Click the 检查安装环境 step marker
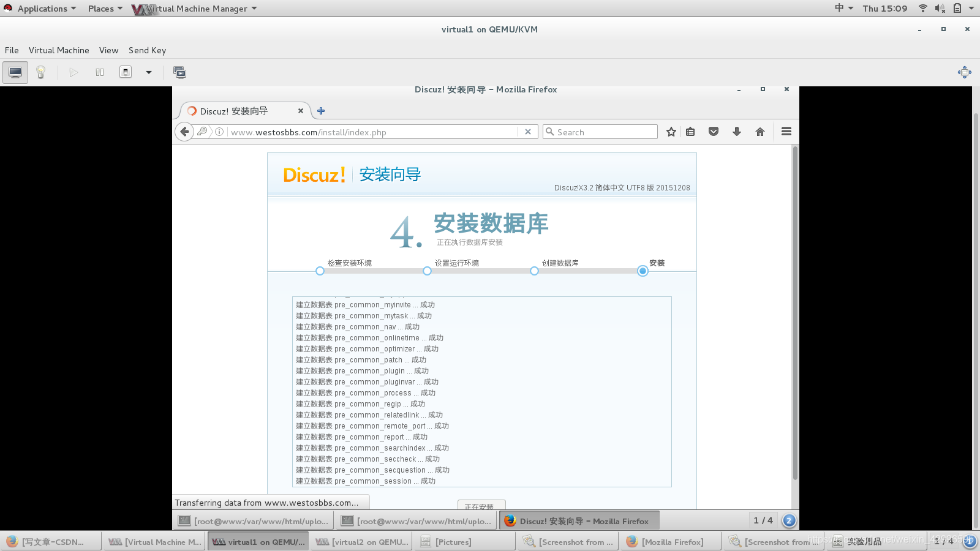 [x=320, y=271]
